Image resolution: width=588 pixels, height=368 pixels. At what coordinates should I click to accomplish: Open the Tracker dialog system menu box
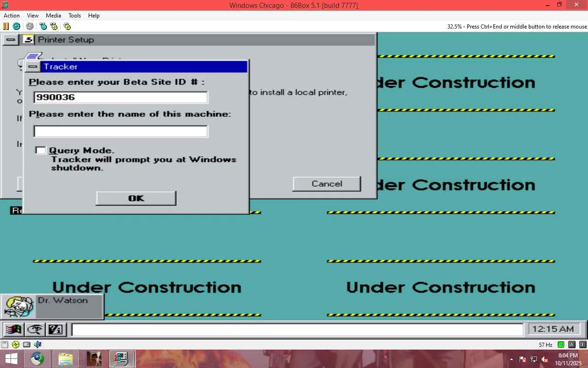tap(32, 67)
